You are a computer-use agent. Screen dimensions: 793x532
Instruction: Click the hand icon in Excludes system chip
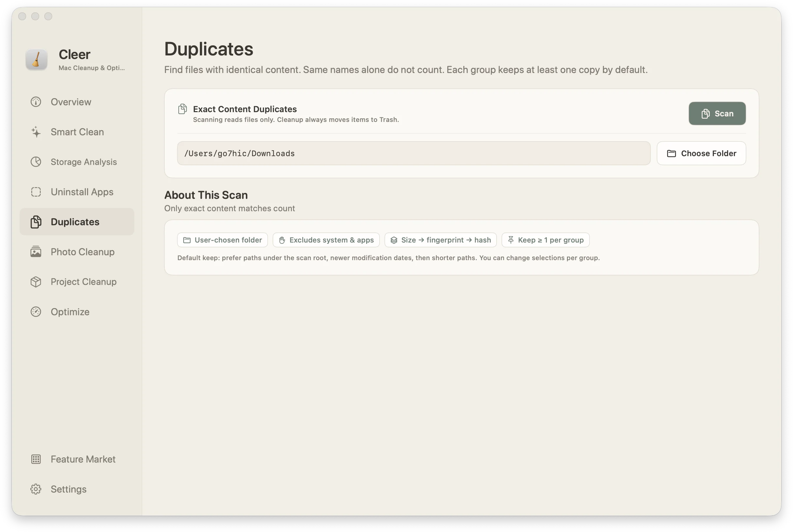tap(282, 240)
